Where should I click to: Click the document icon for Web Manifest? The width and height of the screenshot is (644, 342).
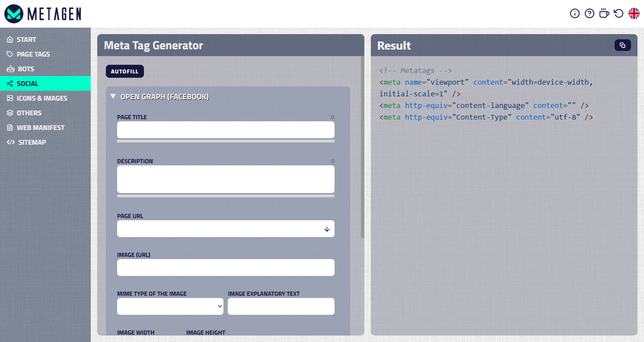click(x=10, y=127)
